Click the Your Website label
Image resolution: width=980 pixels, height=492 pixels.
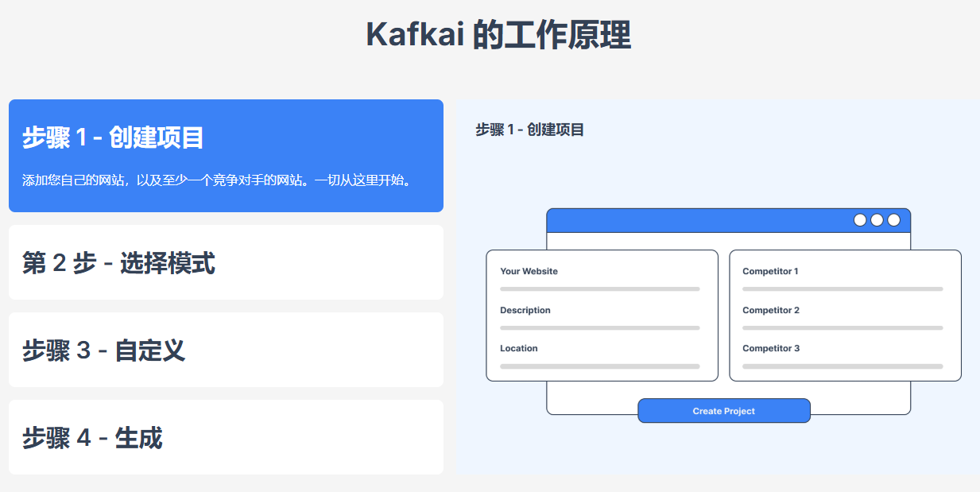[x=529, y=272]
